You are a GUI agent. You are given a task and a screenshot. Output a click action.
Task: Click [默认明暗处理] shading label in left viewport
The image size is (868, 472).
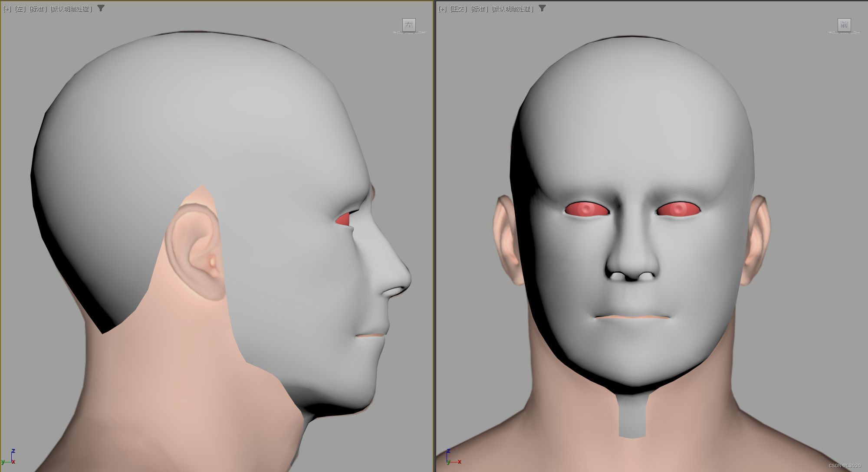[x=71, y=9]
